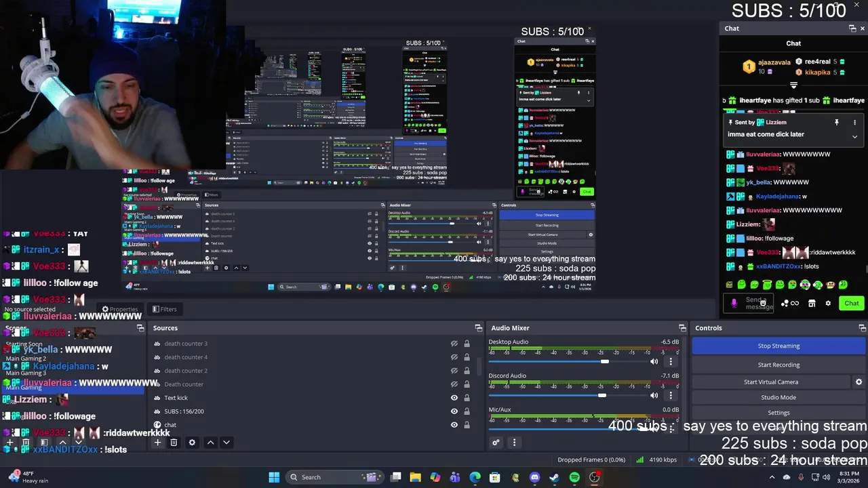This screenshot has height=488, width=868.
Task: Click the pin icon on the pinned chat message
Action: click(x=837, y=123)
